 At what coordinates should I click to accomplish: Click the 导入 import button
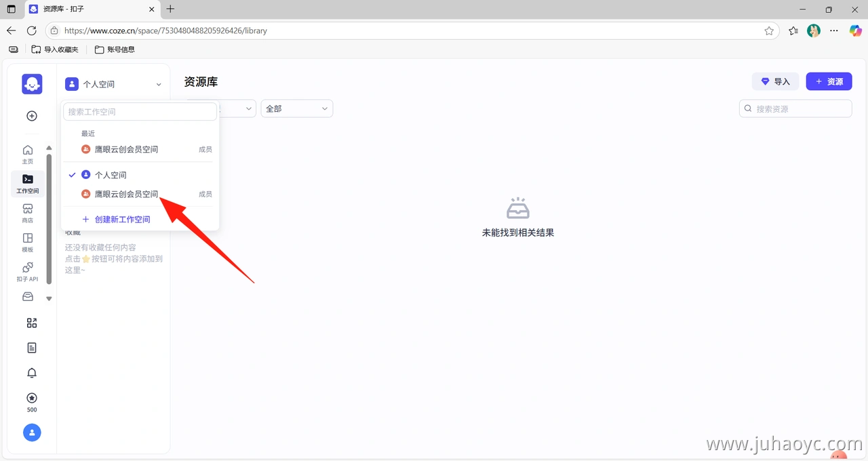tap(776, 81)
